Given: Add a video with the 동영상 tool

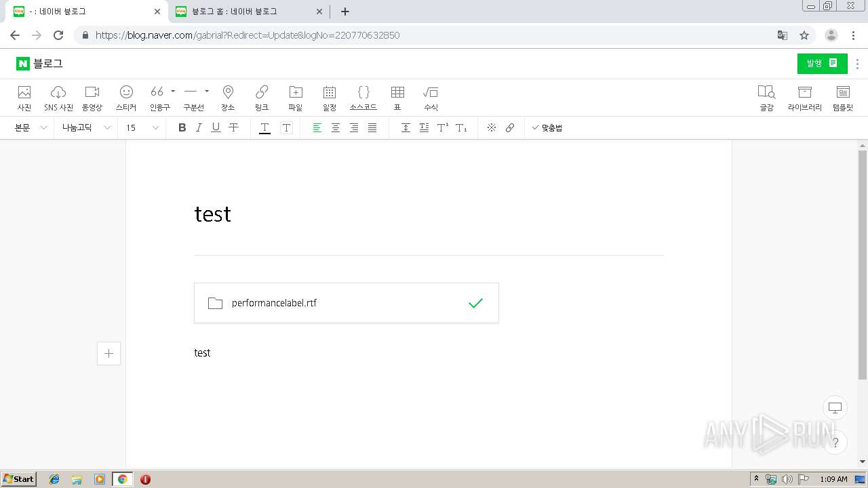Looking at the screenshot, I should tap(92, 98).
